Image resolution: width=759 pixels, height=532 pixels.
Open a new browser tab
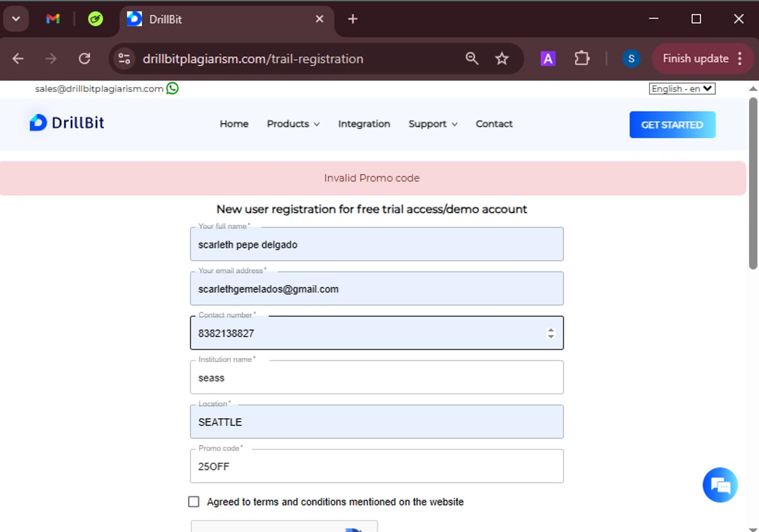click(x=353, y=19)
